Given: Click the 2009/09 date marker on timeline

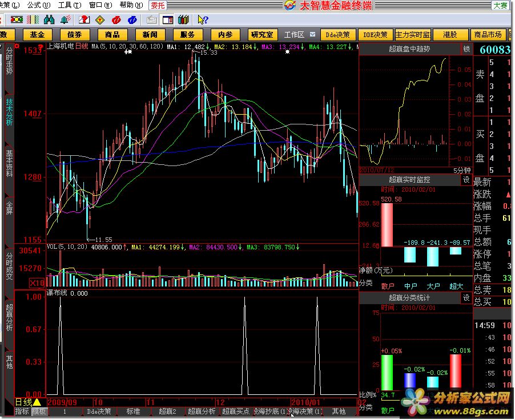Looking at the screenshot, I should (x=62, y=402).
